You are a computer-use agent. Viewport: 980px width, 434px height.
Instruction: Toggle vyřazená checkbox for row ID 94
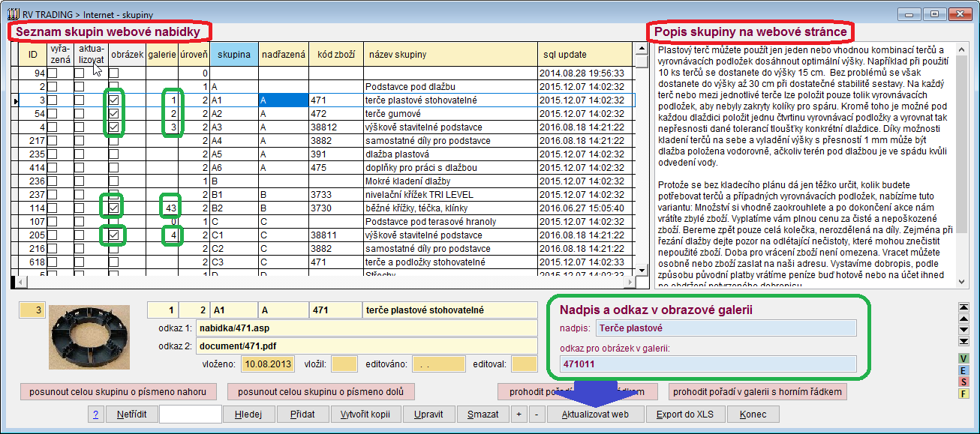coord(53,73)
